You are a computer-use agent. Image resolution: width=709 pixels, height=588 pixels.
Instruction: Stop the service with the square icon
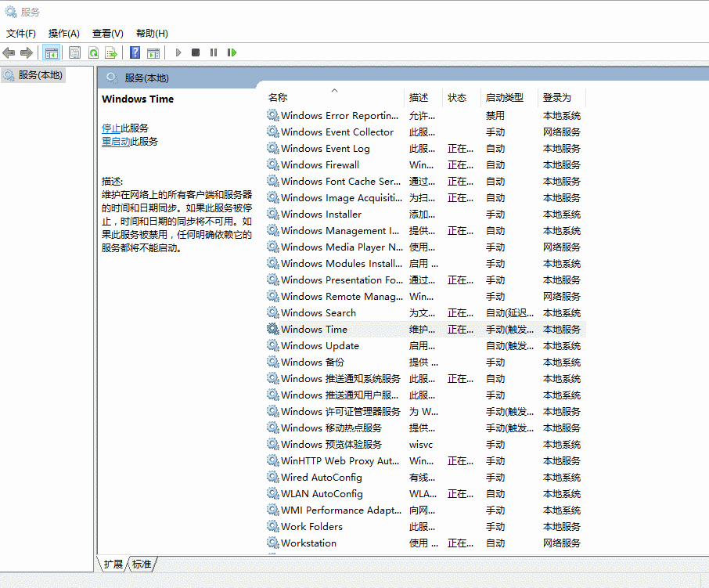pos(195,52)
